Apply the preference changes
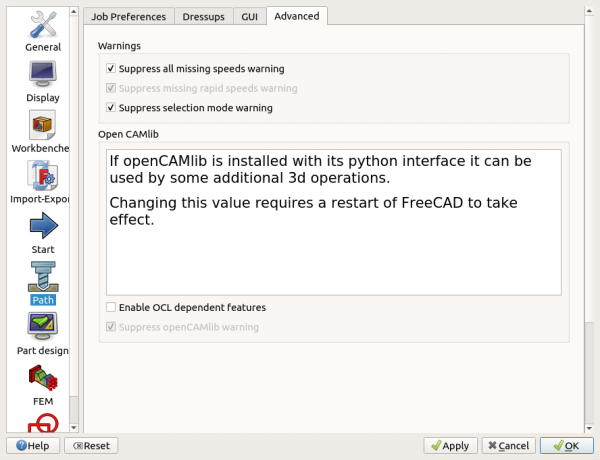600x460 pixels. click(450, 445)
